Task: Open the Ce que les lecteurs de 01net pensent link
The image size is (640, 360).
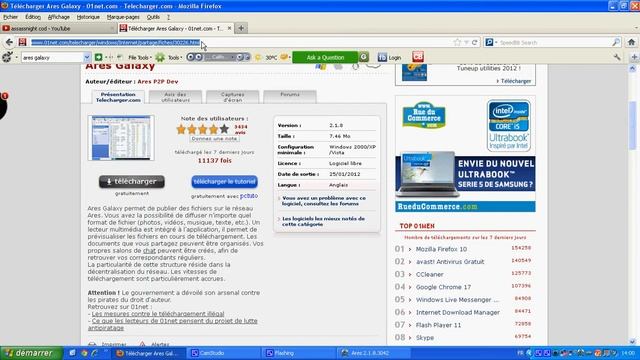Action: pos(173,324)
